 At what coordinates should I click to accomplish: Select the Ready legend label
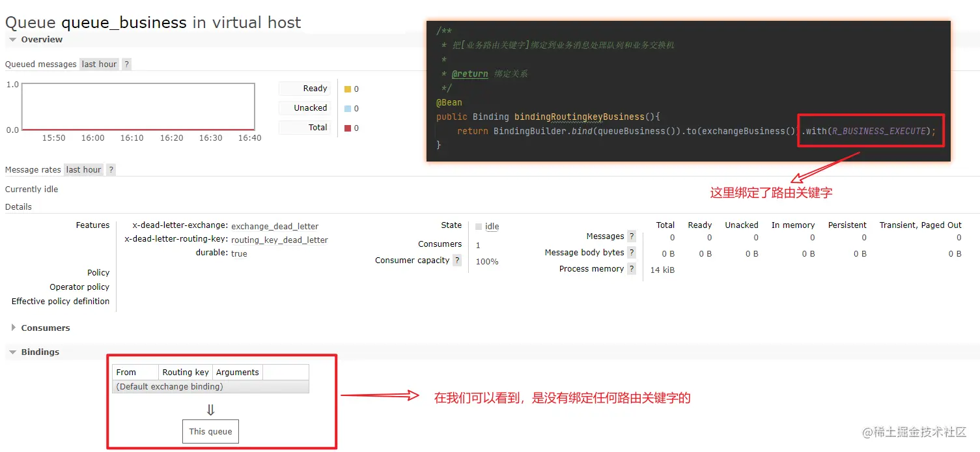coord(304,89)
